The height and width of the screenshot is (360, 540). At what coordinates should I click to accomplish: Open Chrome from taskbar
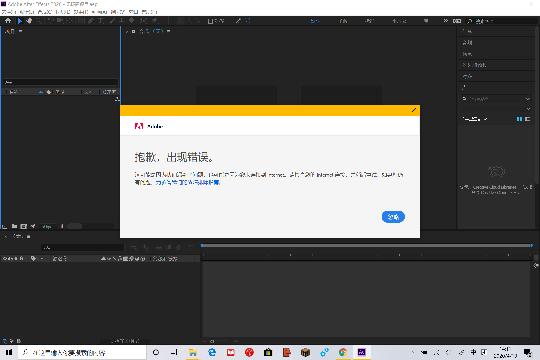pyautogui.click(x=343, y=352)
